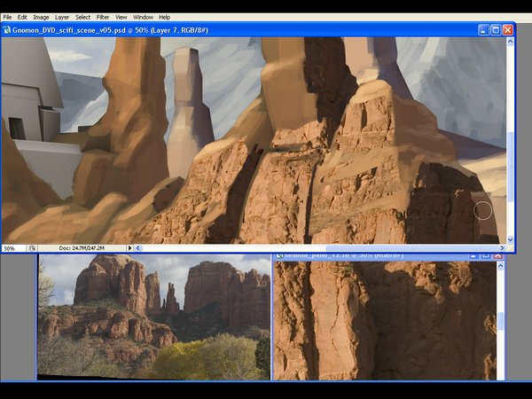Open the Image menu

(41, 17)
